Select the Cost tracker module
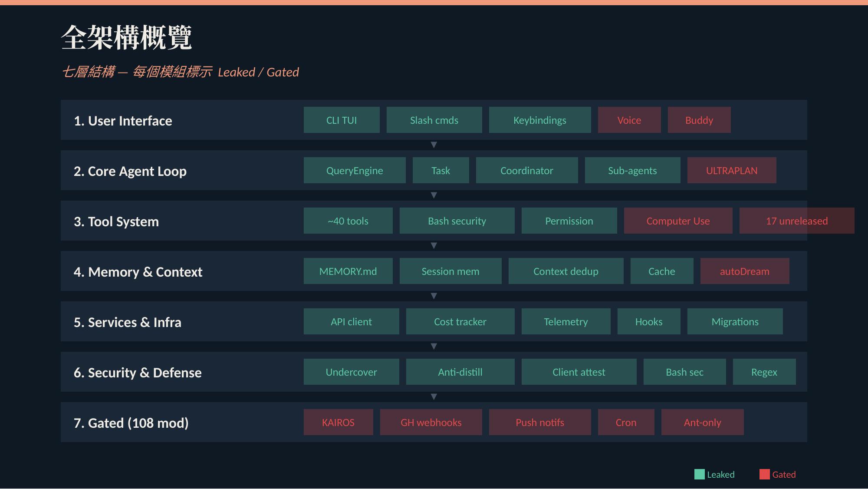The height and width of the screenshot is (489, 868). point(460,321)
